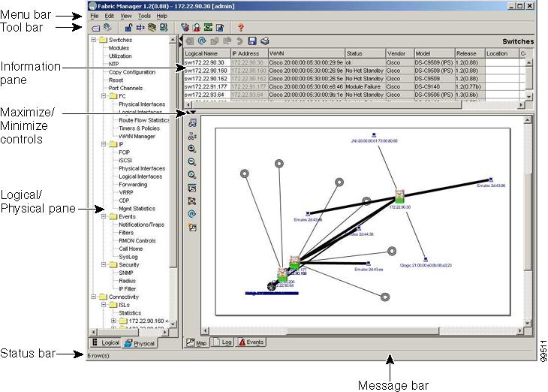Collapse the Events folder node

104,216
